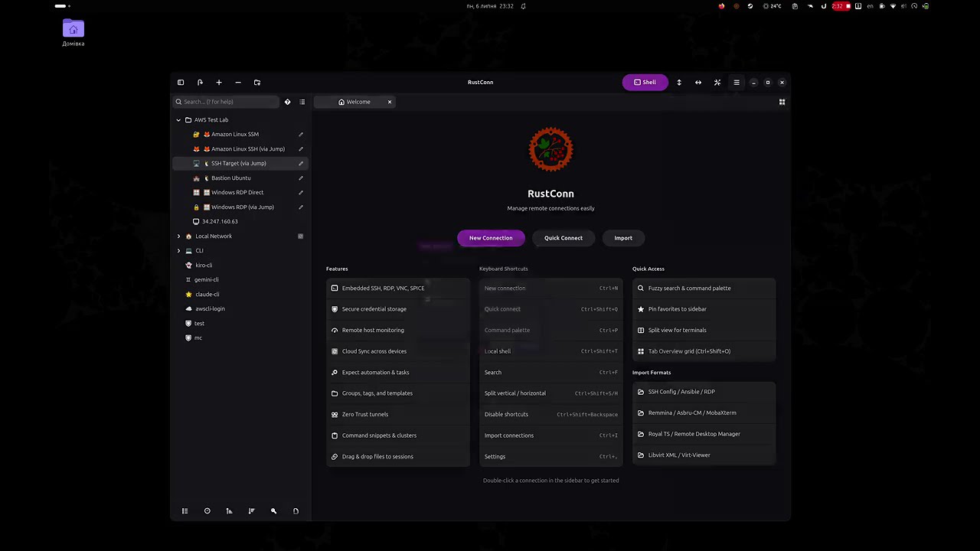This screenshot has height=551, width=980.
Task: Click the New Connection button
Action: [491, 238]
